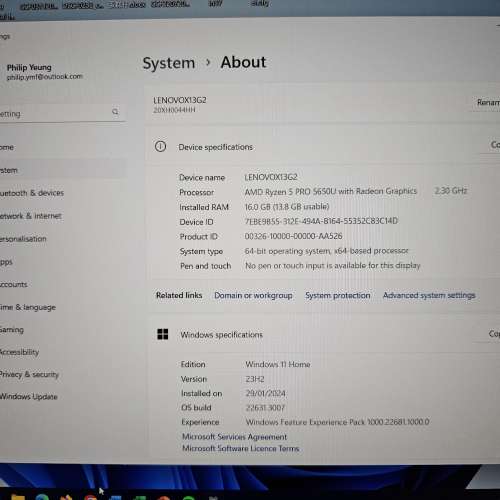This screenshot has width=500, height=500.
Task: Click the version value 23H2
Action: [255, 379]
